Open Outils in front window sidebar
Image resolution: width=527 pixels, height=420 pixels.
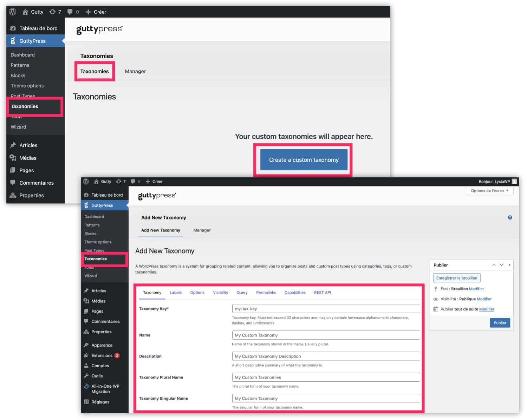click(105, 376)
